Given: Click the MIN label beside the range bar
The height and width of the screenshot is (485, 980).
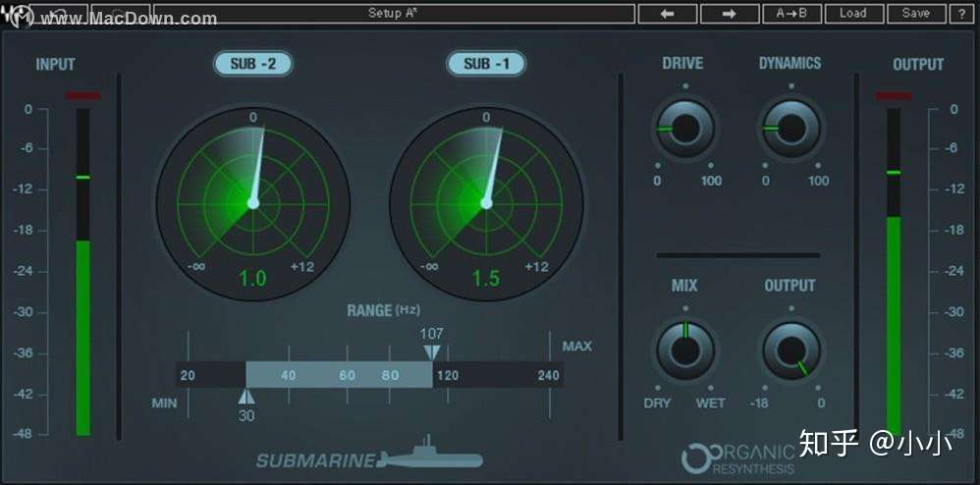Looking at the screenshot, I should click(x=164, y=404).
